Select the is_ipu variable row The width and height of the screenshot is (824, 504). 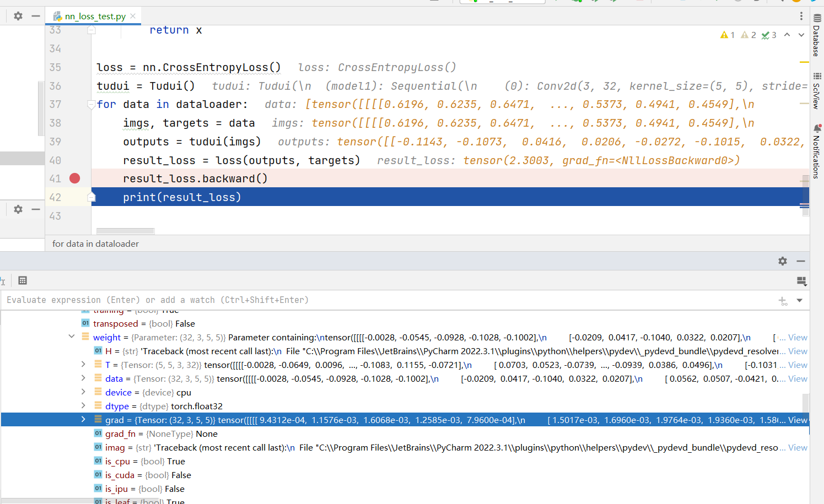pos(405,489)
